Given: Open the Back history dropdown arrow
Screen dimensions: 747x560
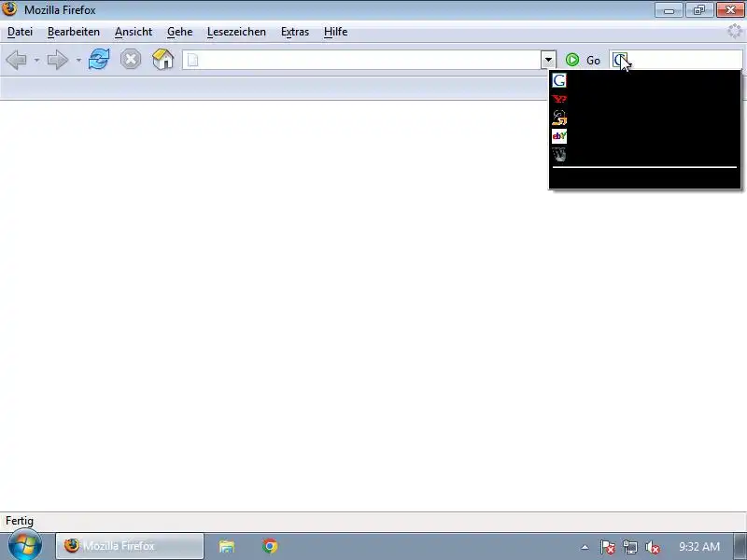Looking at the screenshot, I should pyautogui.click(x=36, y=60).
